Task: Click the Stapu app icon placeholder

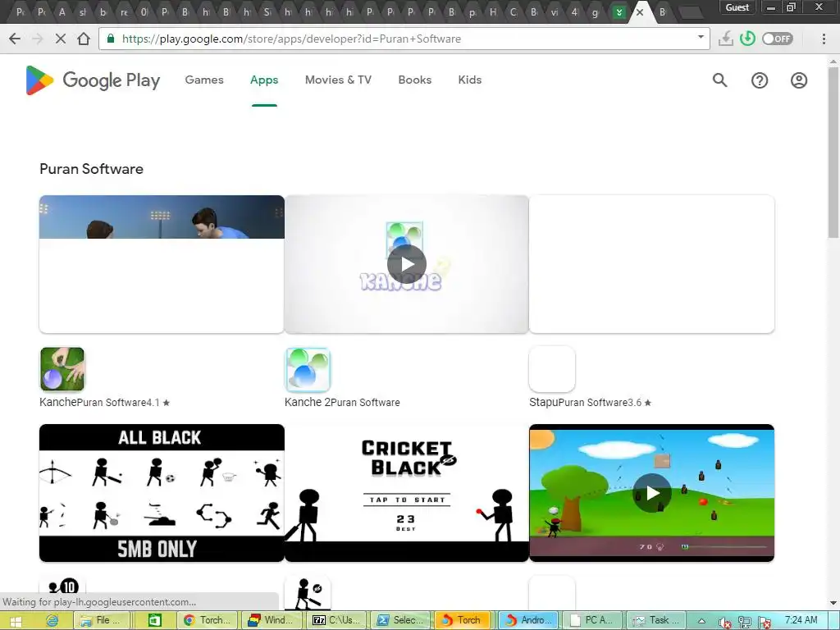Action: tap(552, 369)
